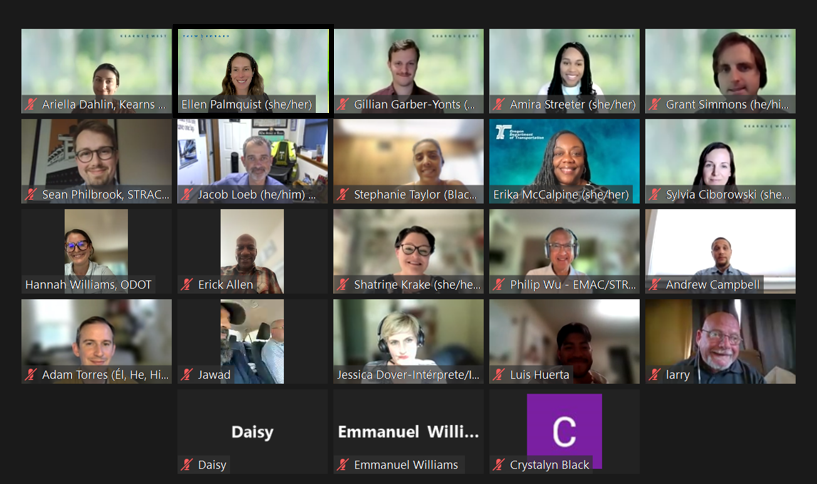Click the muted mic icon beside Erick Allen
The height and width of the screenshot is (484, 817).
click(x=187, y=284)
